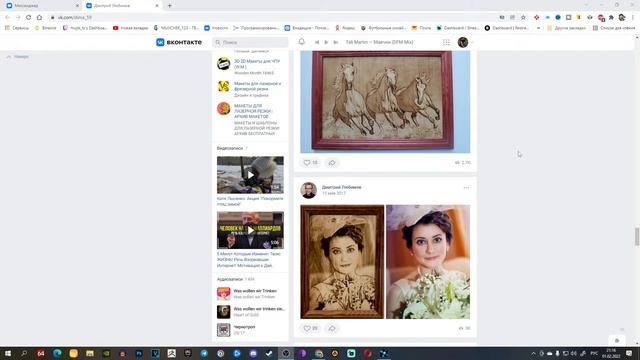Open group Макеты для лазерной и фрезерной резки
The width and height of the screenshot is (640, 360).
pyautogui.click(x=257, y=86)
